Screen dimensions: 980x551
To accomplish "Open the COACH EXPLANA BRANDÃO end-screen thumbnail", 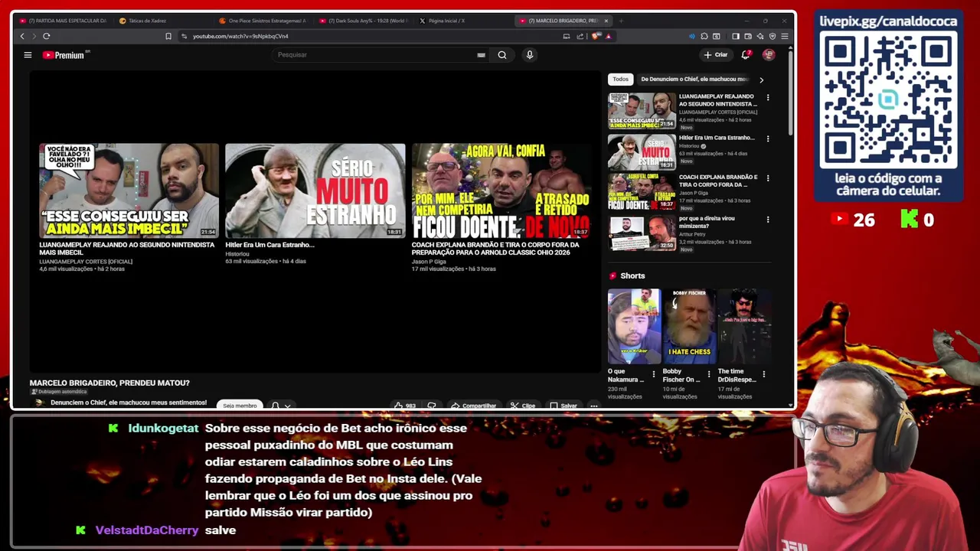I will (x=501, y=191).
